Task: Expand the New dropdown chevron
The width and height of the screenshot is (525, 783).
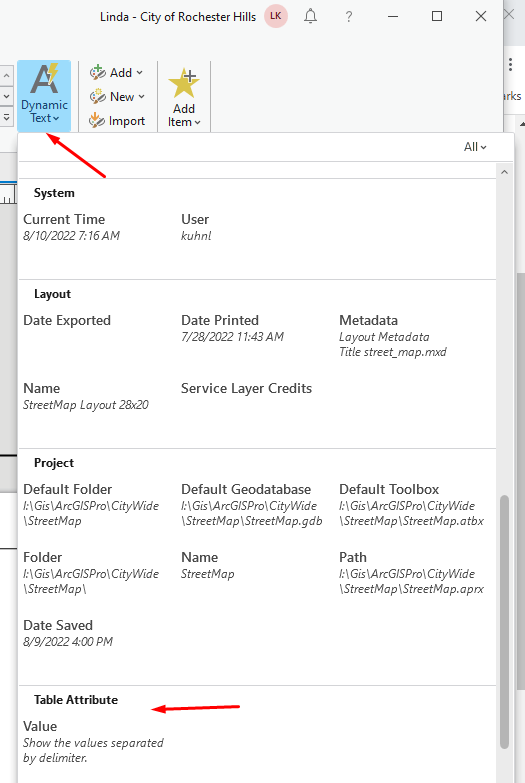Action: pyautogui.click(x=141, y=96)
